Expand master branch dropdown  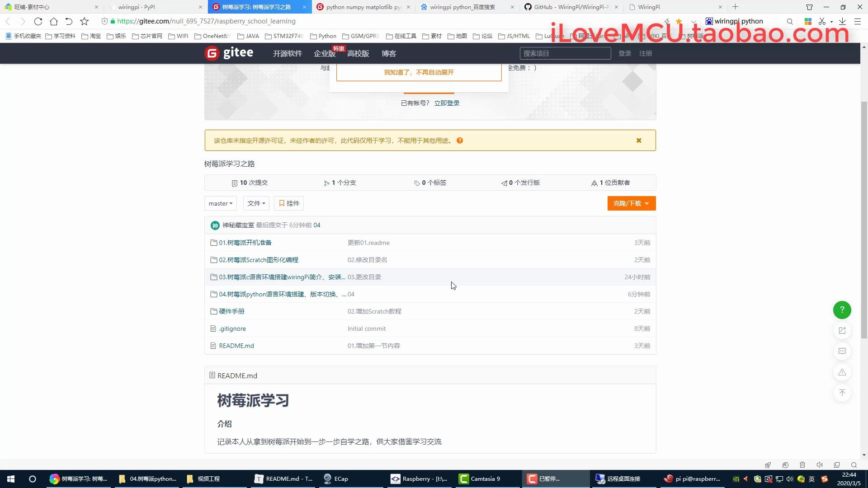coord(221,203)
